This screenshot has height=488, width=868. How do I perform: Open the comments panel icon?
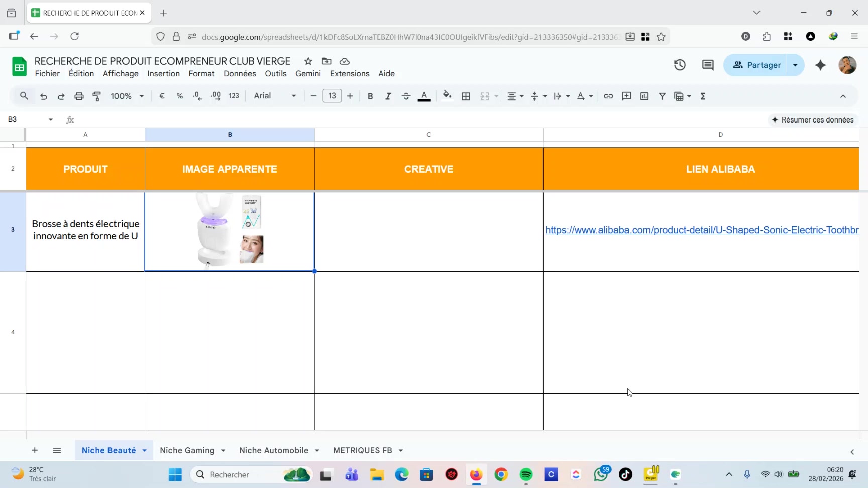(x=708, y=65)
